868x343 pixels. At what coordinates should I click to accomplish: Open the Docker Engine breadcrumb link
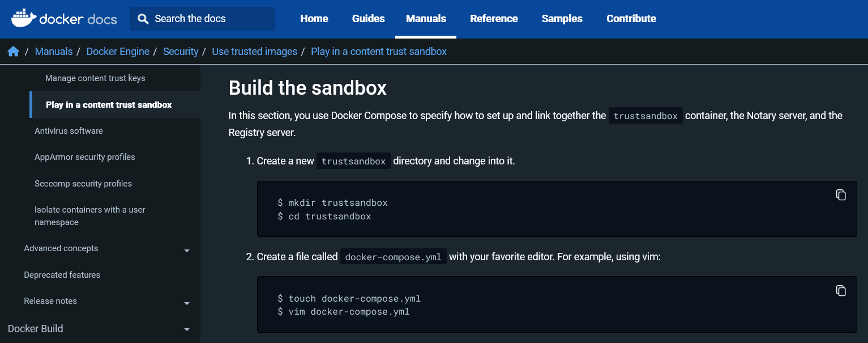tap(118, 51)
